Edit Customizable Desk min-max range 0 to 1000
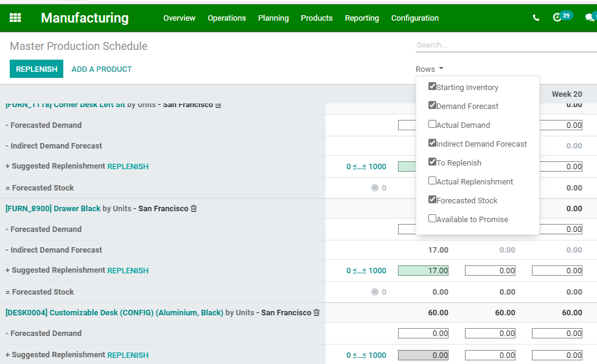The height and width of the screenshot is (364, 597). tap(366, 355)
